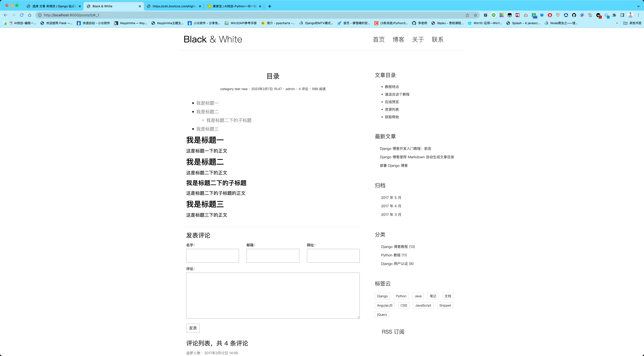Open the Extensions puzzle menu

point(614,15)
